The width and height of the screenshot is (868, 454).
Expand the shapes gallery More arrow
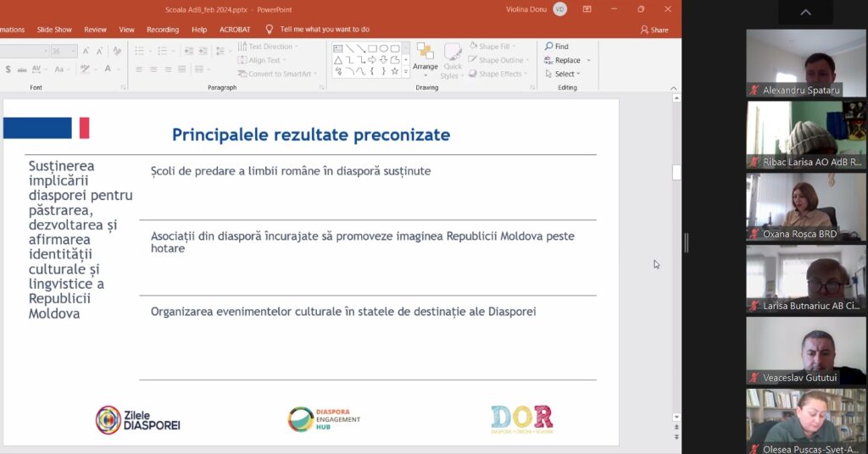coord(405,73)
